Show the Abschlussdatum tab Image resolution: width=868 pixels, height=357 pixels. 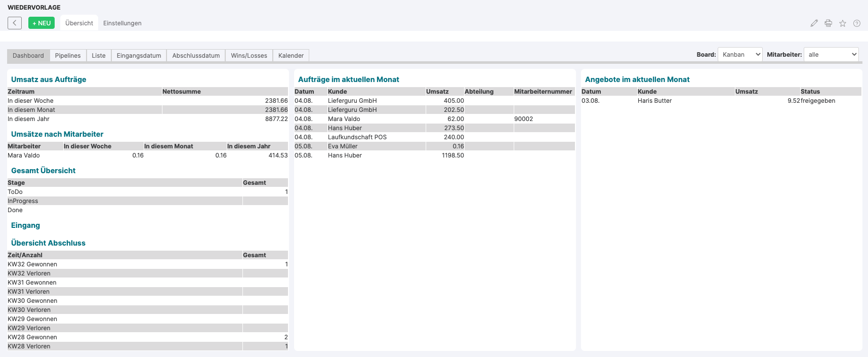pos(196,56)
